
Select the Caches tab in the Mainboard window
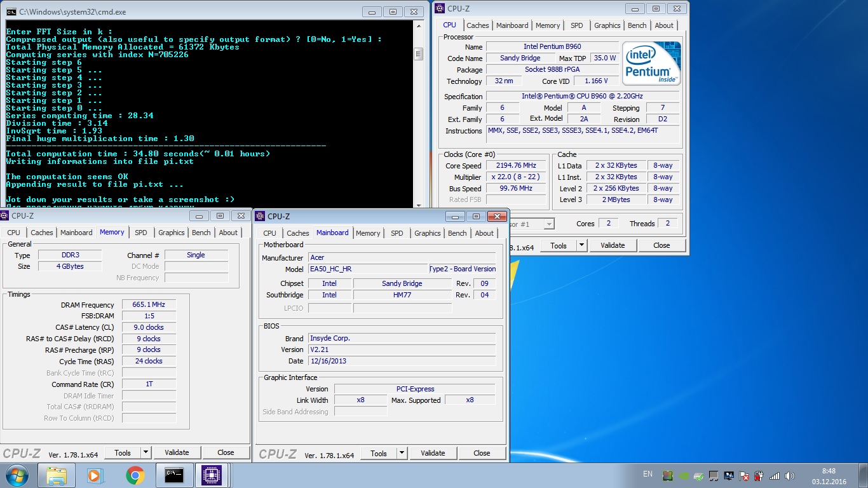[297, 233]
